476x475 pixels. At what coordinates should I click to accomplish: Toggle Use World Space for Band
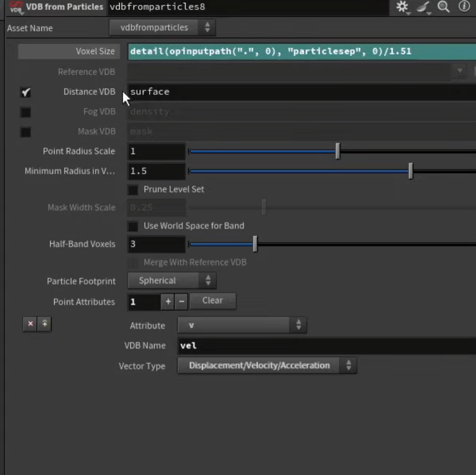(133, 226)
